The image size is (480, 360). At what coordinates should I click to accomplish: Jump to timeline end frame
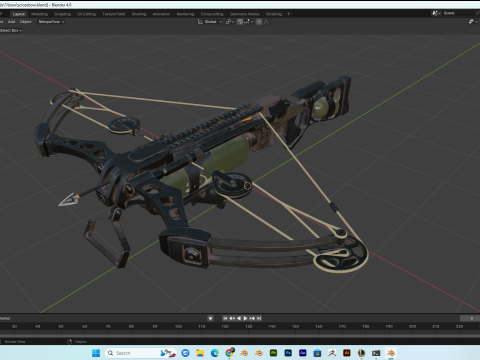click(x=259, y=318)
